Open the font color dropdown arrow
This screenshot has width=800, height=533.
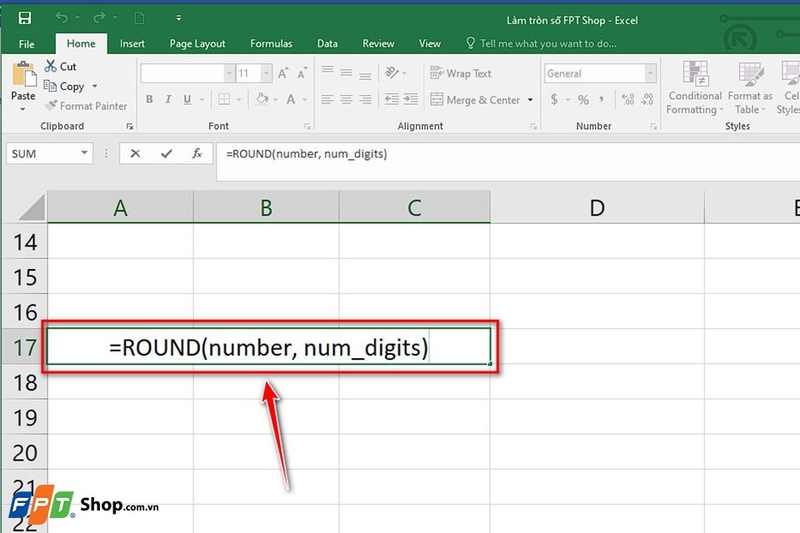point(305,99)
